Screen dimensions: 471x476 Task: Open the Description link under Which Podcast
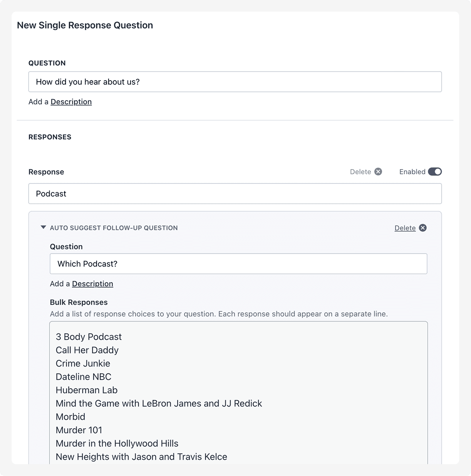[x=92, y=284]
